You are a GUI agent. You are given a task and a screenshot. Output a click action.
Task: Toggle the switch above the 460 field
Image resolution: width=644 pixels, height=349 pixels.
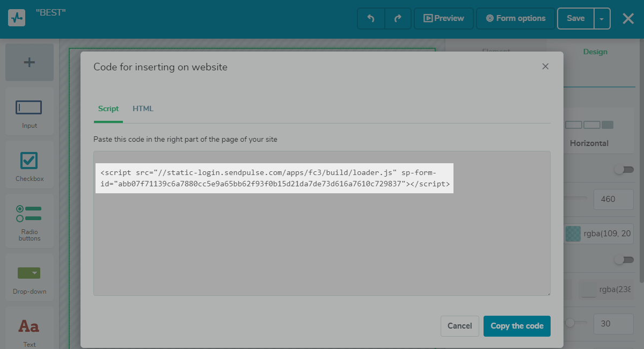tap(624, 170)
